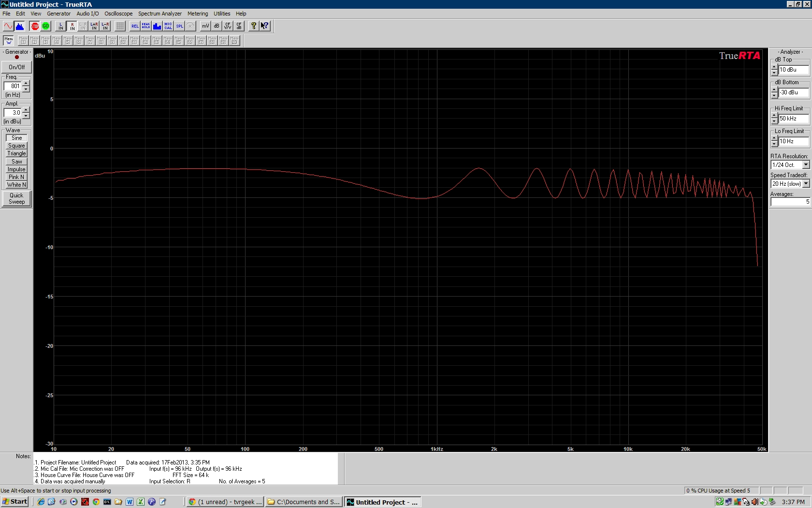Enable PEAK HOLD
This screenshot has height=508, width=812.
coord(146,26)
